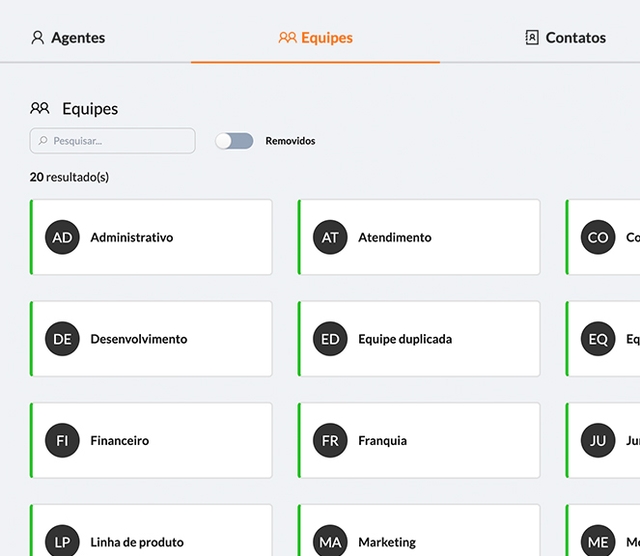Image resolution: width=640 pixels, height=556 pixels.
Task: Toggle the Removidos switch
Action: [234, 141]
